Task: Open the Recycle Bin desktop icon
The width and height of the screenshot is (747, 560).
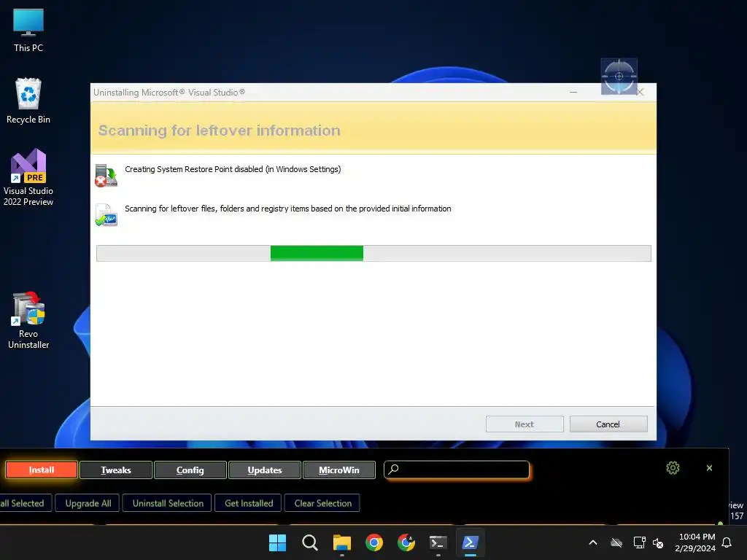Action: coord(28,101)
